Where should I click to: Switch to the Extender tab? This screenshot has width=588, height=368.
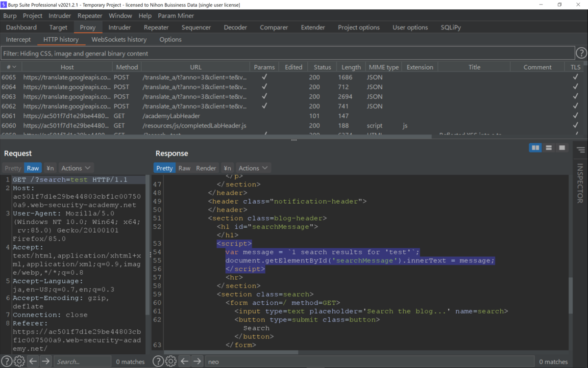[313, 27]
